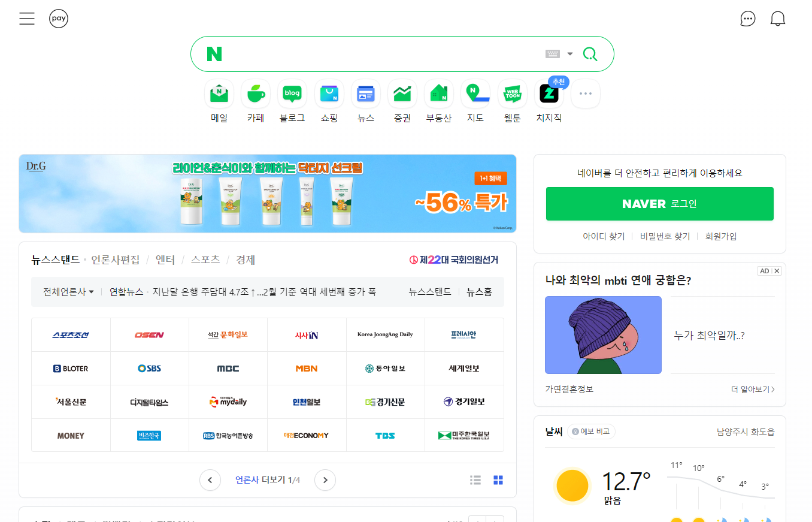Open 비밀번호 찾기 link

pyautogui.click(x=665, y=236)
